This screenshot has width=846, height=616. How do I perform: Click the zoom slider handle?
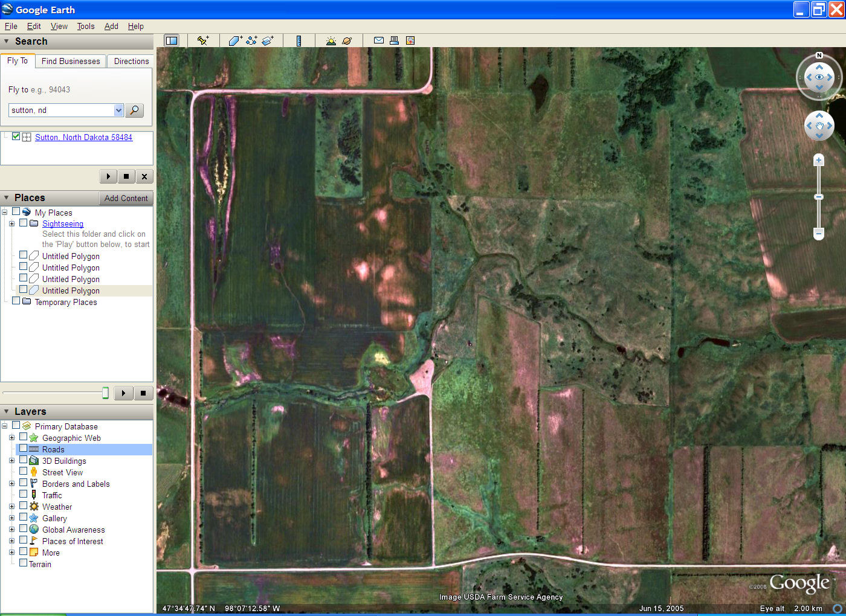click(819, 197)
